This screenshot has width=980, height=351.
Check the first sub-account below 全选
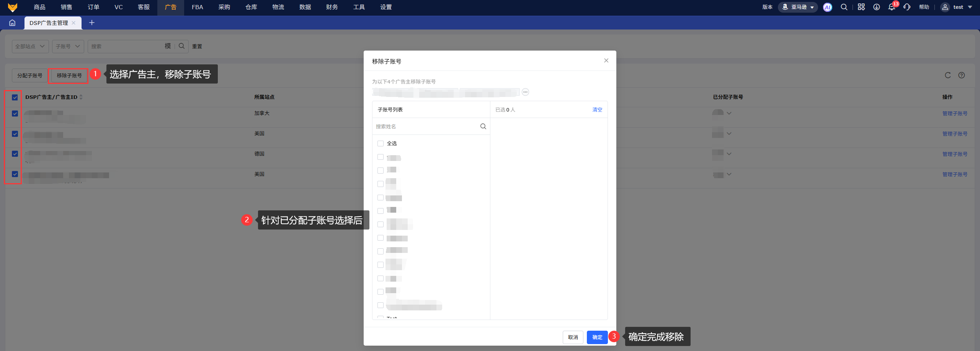click(381, 157)
